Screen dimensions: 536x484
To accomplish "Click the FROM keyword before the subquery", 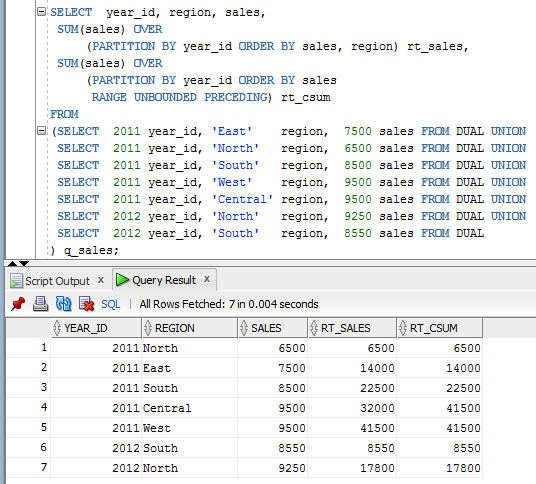I will 64,114.
